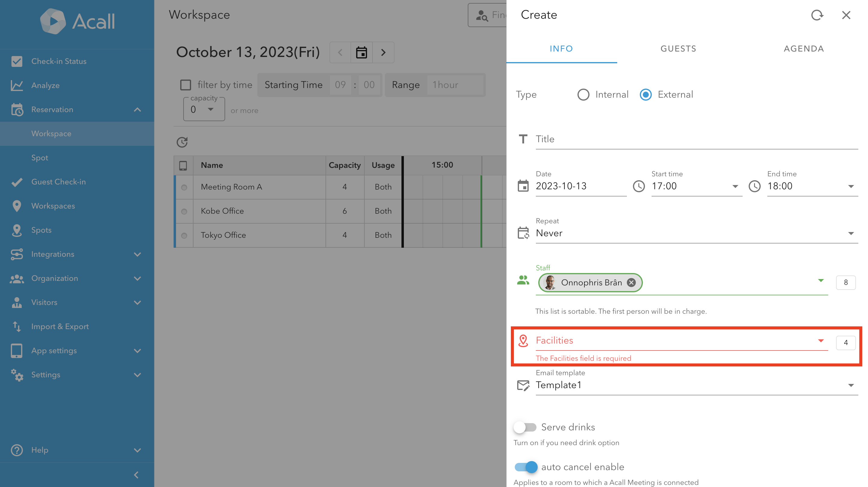Click the Facilities map pin icon

coord(523,340)
